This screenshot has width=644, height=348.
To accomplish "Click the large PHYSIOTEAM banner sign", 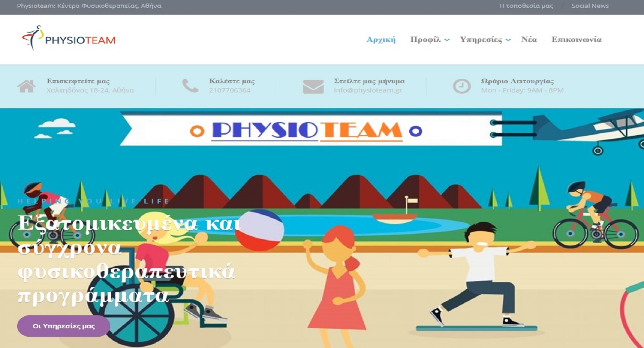I will point(307,130).
